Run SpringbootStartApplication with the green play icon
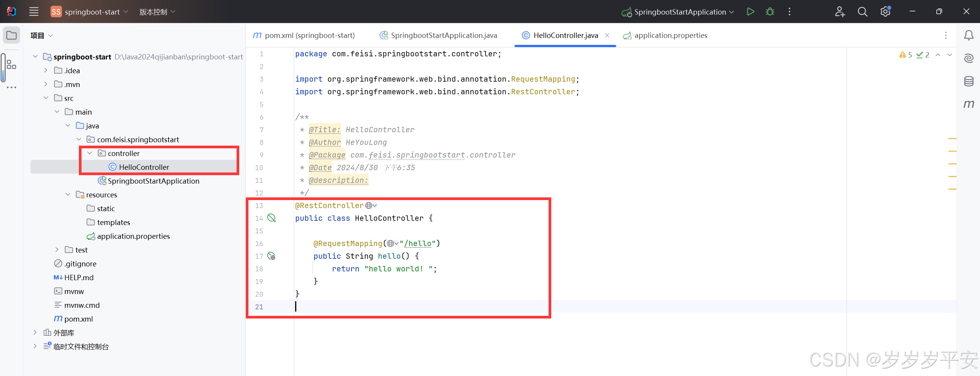 pos(750,12)
